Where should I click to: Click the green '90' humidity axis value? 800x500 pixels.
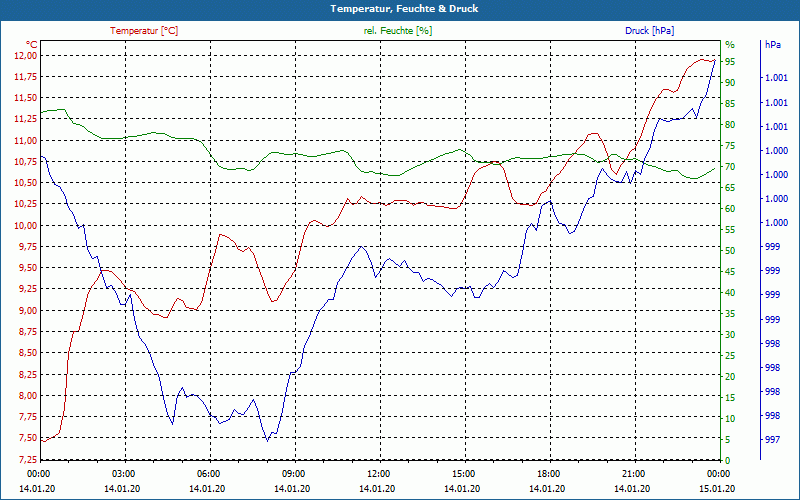point(730,82)
